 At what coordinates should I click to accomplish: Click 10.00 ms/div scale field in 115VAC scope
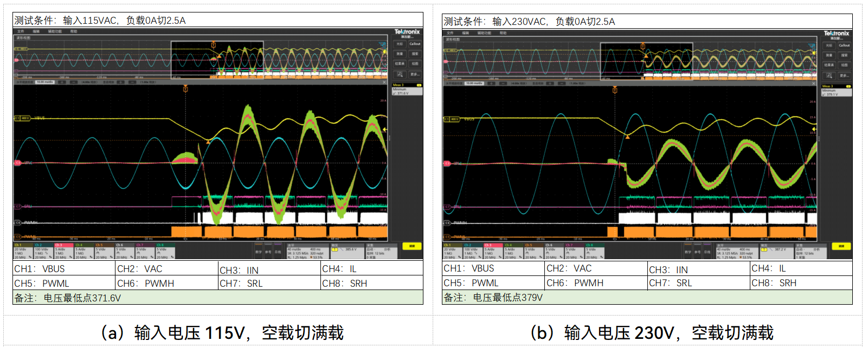(45, 82)
